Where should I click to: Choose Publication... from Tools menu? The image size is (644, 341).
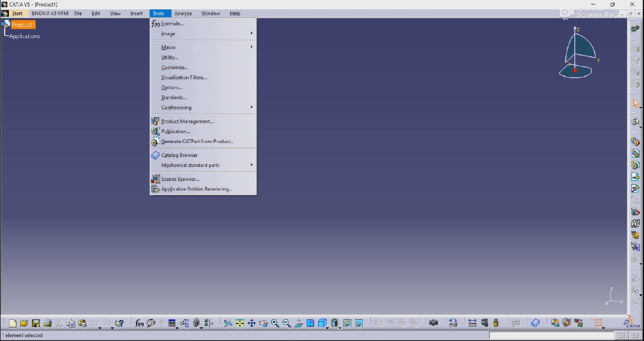tap(203, 131)
